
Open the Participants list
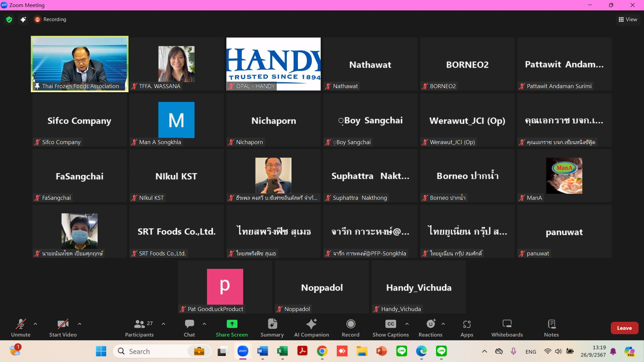[139, 328]
